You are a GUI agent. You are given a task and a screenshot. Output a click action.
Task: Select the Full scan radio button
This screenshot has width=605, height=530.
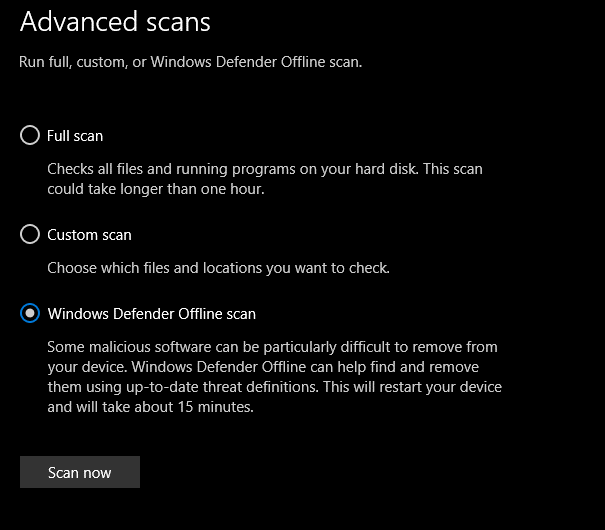click(30, 135)
